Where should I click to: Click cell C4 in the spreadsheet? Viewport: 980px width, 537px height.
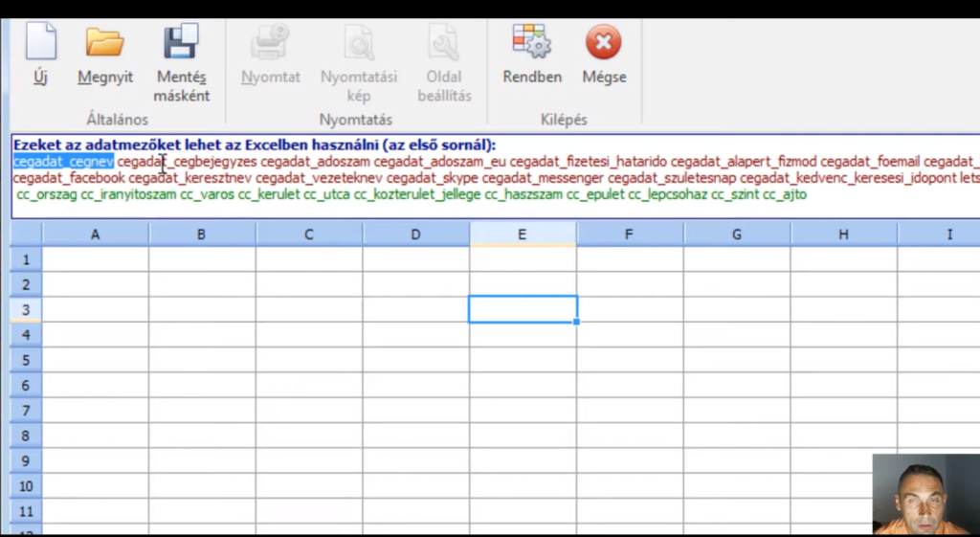[309, 335]
